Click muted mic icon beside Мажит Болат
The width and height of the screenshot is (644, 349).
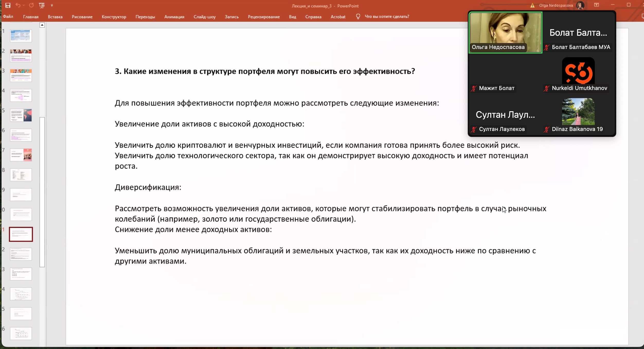click(x=473, y=88)
